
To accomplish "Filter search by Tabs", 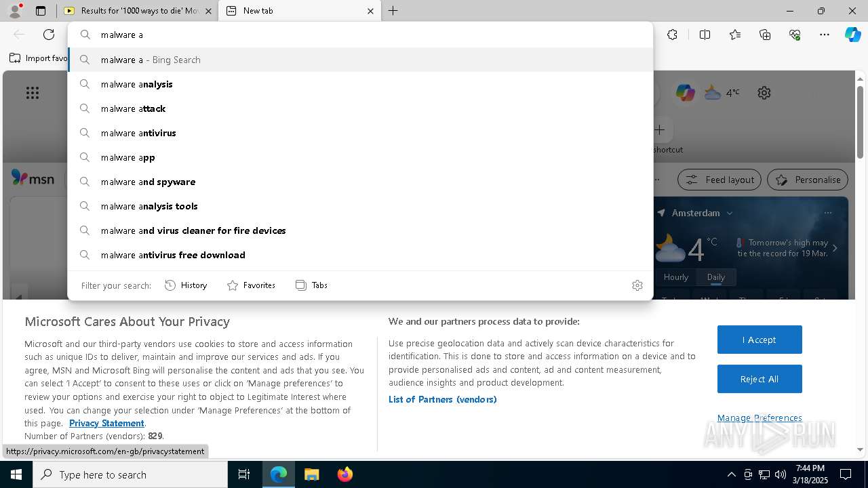I will click(x=312, y=285).
